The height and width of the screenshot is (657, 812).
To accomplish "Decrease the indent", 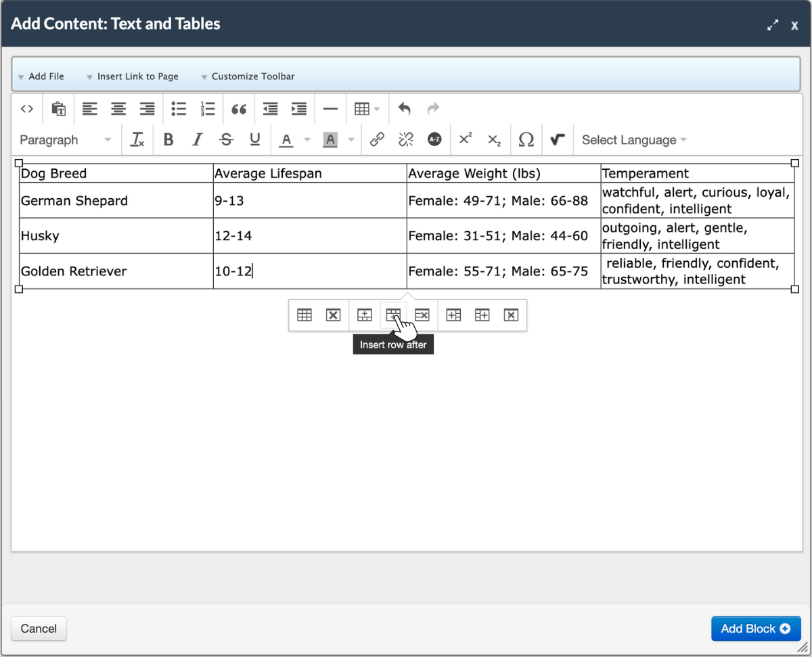I will [271, 109].
